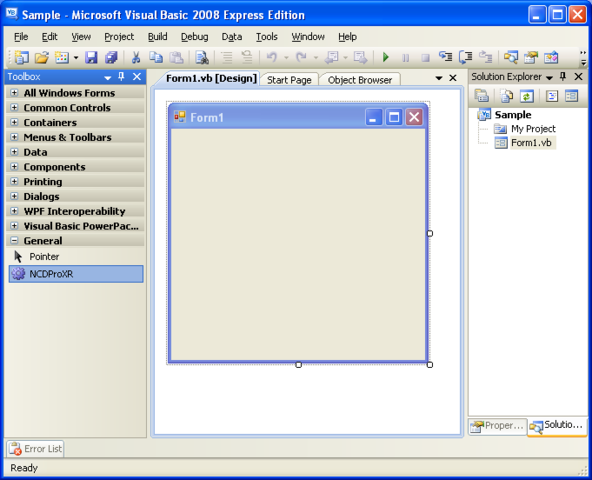The height and width of the screenshot is (480, 592).
Task: Open the Solution Explorer position dropdown
Action: (549, 77)
